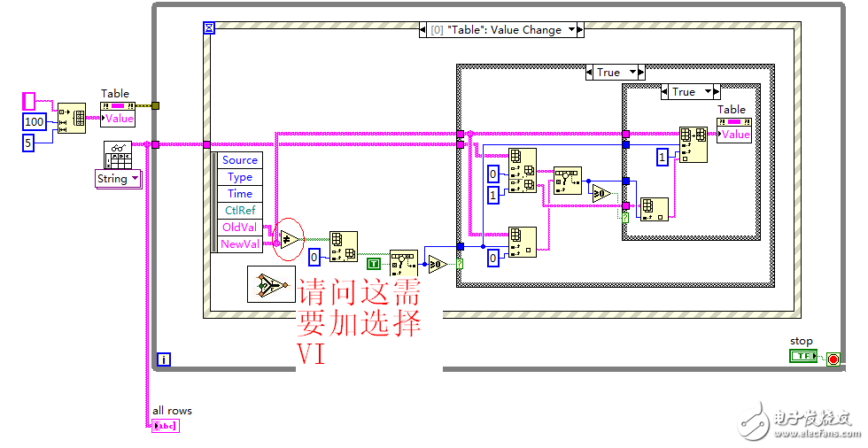Click the outer case previous-case arrow
This screenshot has height=448, width=868.
(x=589, y=73)
